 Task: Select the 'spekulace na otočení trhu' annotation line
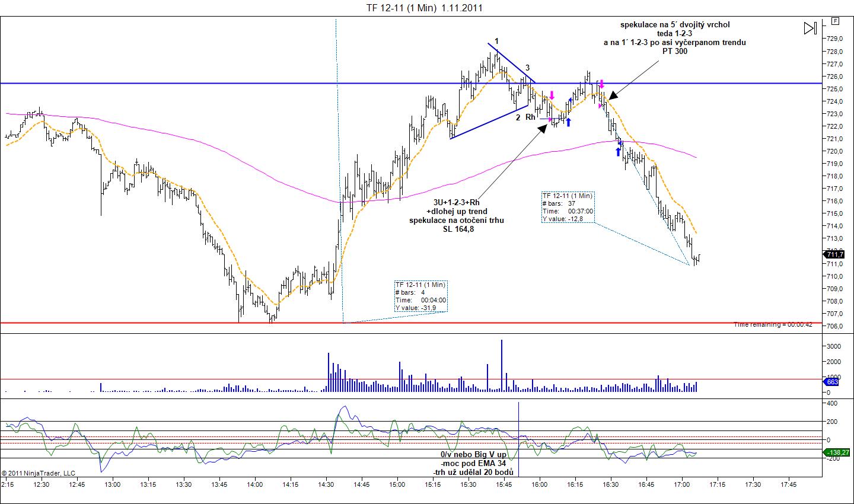pos(457,221)
